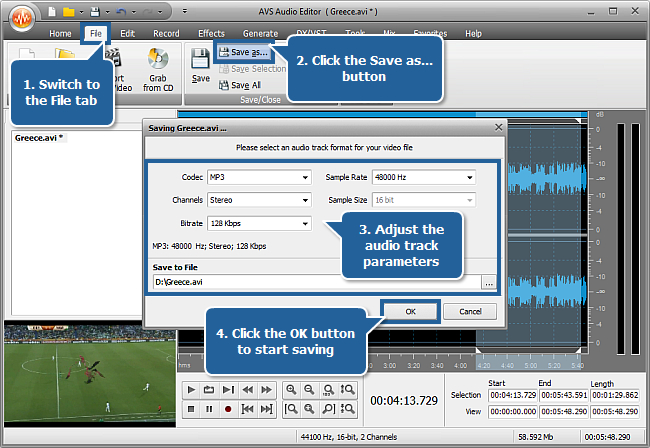Open the Sample Rate dropdown showing 48000 Hz
Viewport: 650px width, 448px height.
coord(424,177)
